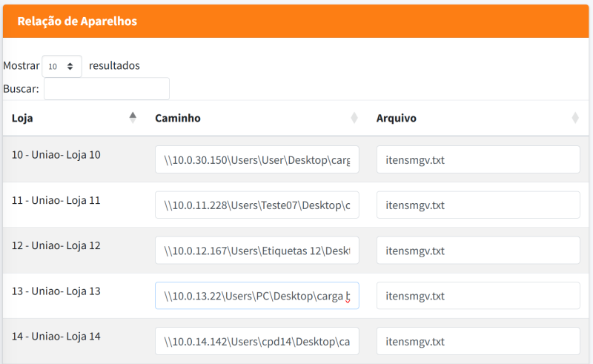Click the Arquivo field for Loja 10
This screenshot has height=364, width=593.
tap(478, 159)
